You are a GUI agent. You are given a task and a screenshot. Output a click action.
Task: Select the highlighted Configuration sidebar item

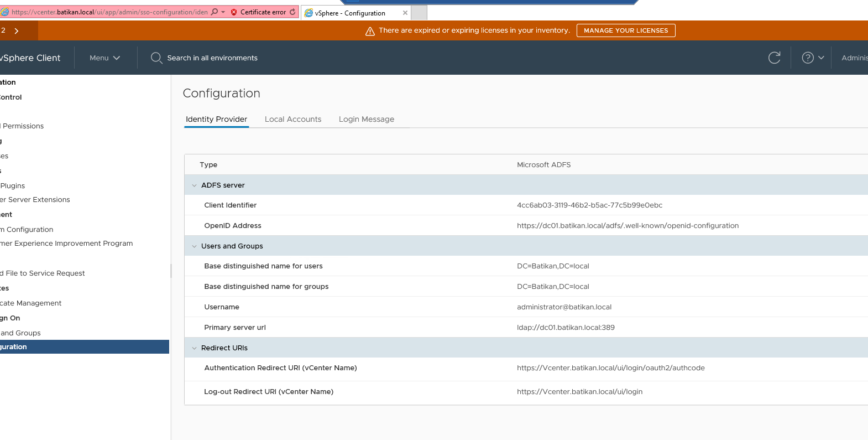tap(85, 347)
